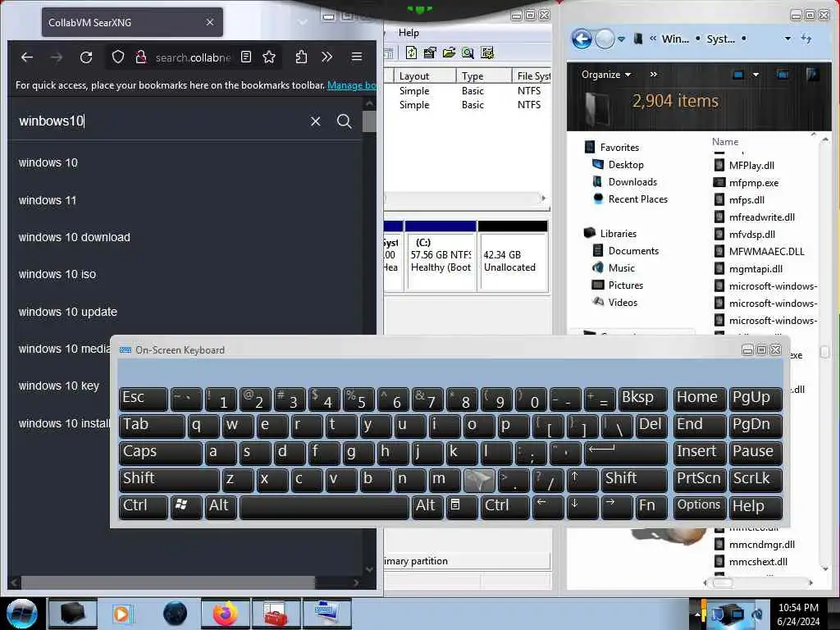Choose suggestion 'windows 10 update'
Image resolution: width=840 pixels, height=630 pixels.
click(x=68, y=312)
